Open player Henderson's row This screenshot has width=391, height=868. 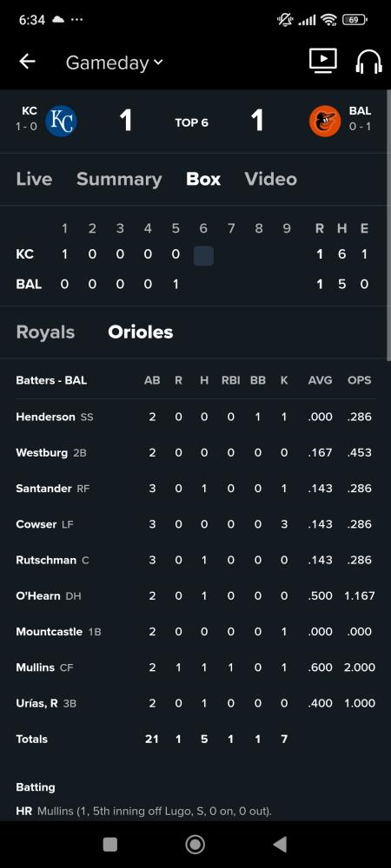[x=195, y=417]
